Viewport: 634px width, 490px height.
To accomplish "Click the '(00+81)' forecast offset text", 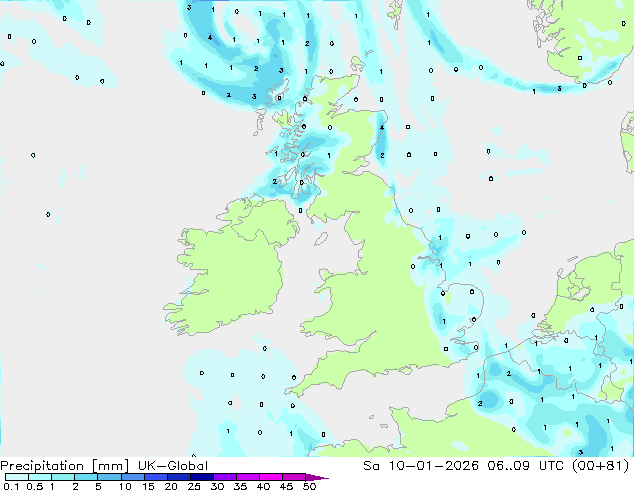I will coord(600,466).
